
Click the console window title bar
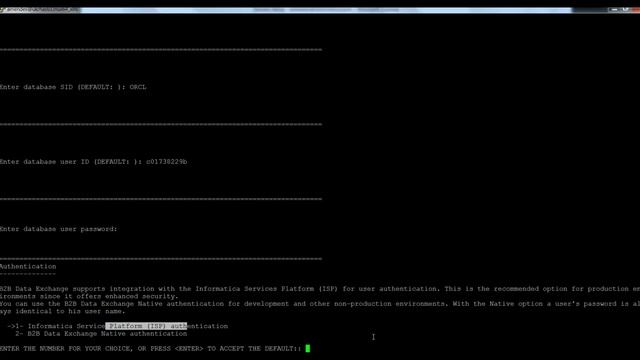click(320, 9)
